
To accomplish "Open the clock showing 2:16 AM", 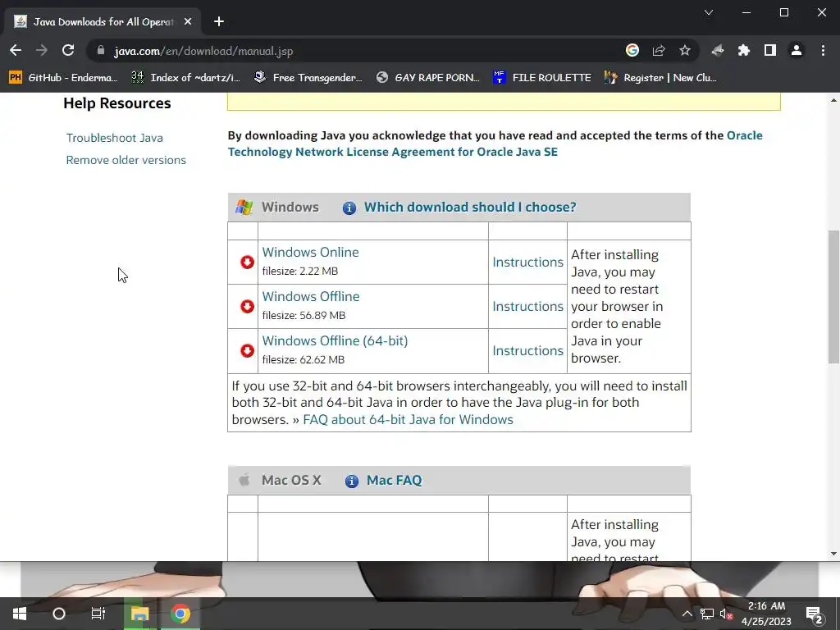I will [x=766, y=614].
